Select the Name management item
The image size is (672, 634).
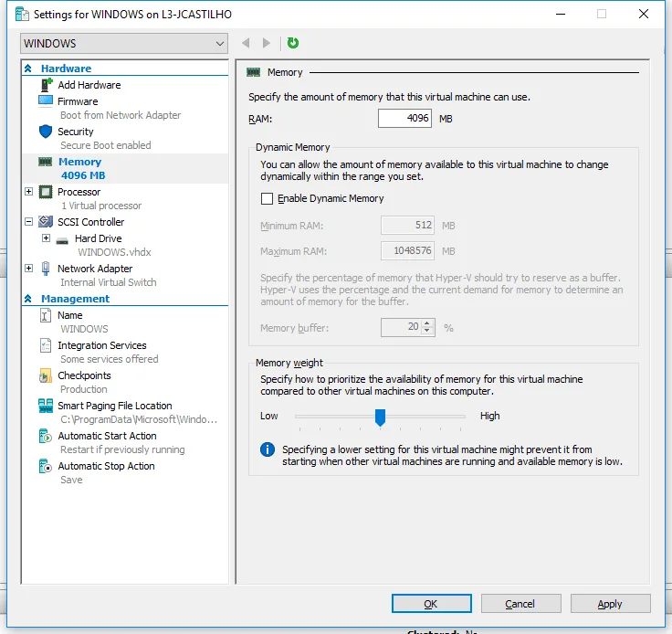(70, 315)
